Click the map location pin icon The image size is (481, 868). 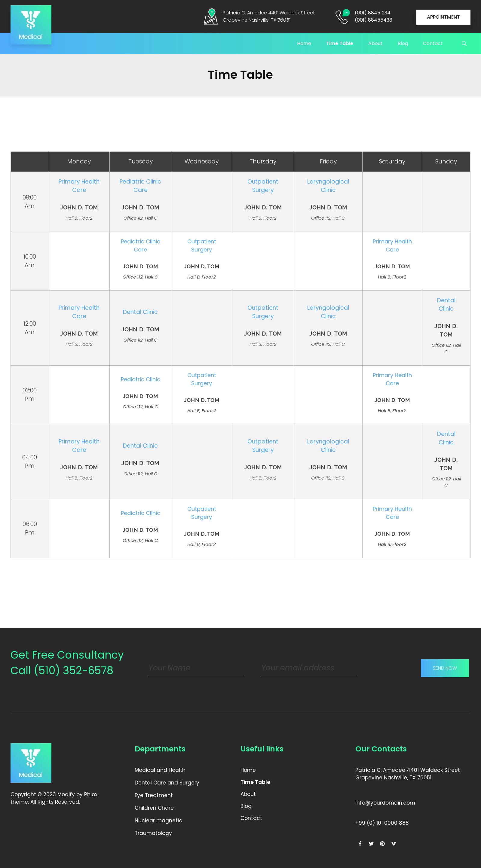211,17
